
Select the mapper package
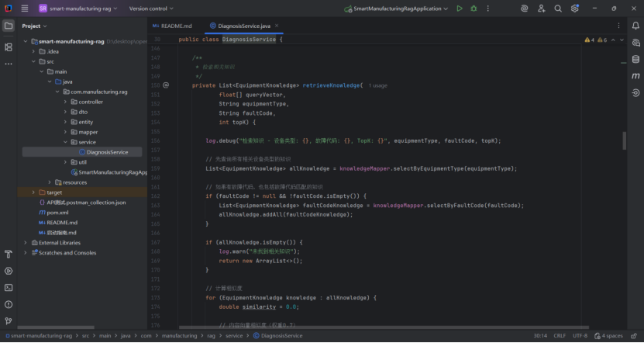click(84, 132)
